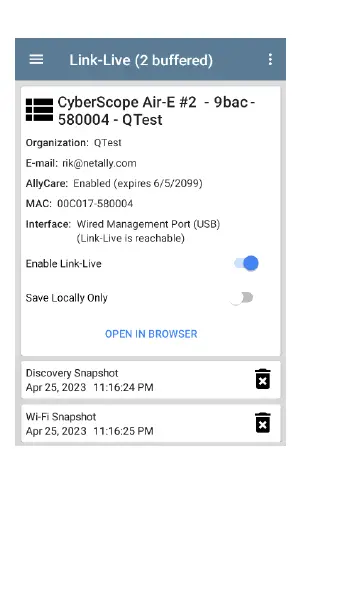Screen dimensions: 360x612
Task: Click the Enable Link-Live label
Action: coord(64,264)
